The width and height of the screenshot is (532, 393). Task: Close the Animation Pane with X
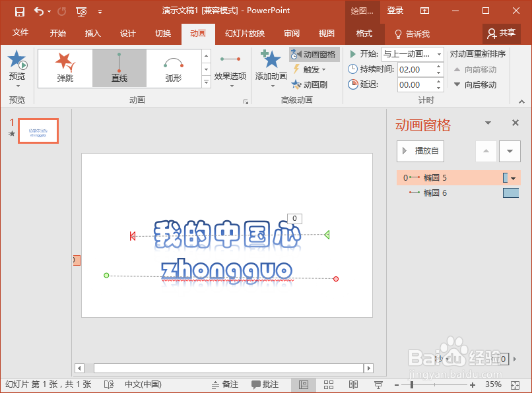[515, 123]
